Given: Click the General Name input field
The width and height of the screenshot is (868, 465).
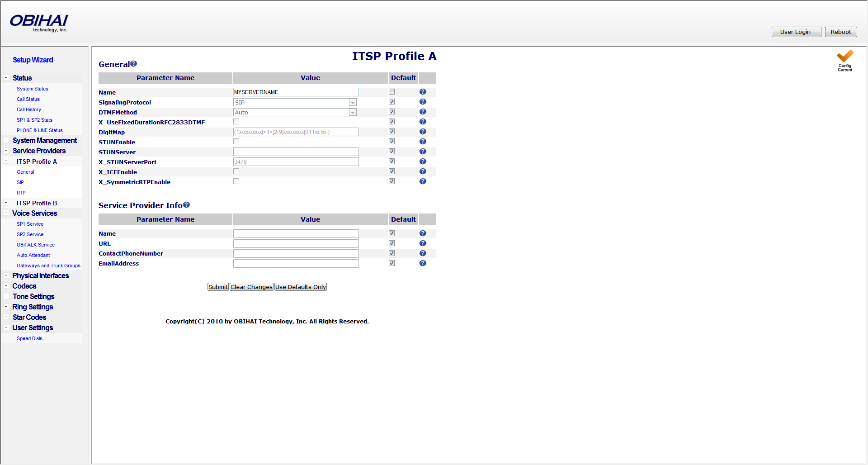Looking at the screenshot, I should (296, 92).
